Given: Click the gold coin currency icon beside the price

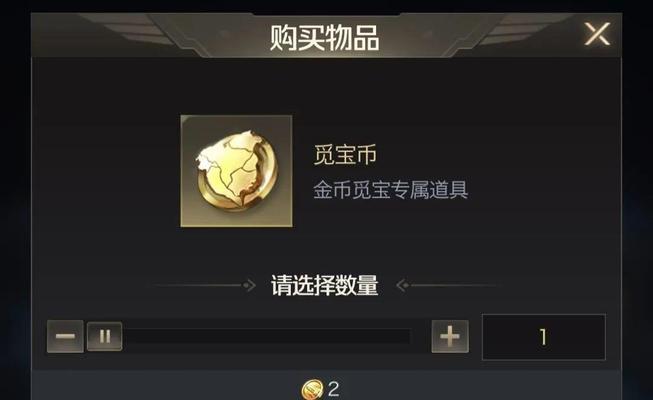Looking at the screenshot, I should 312,390.
